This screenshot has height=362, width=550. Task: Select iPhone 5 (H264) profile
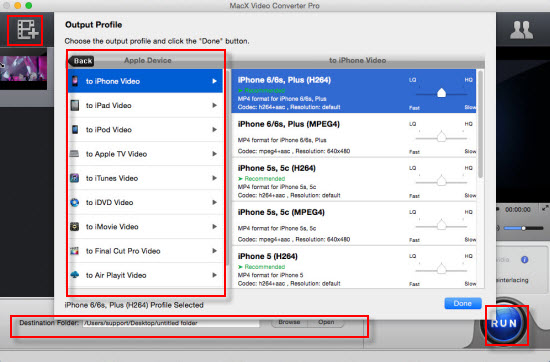click(x=354, y=267)
